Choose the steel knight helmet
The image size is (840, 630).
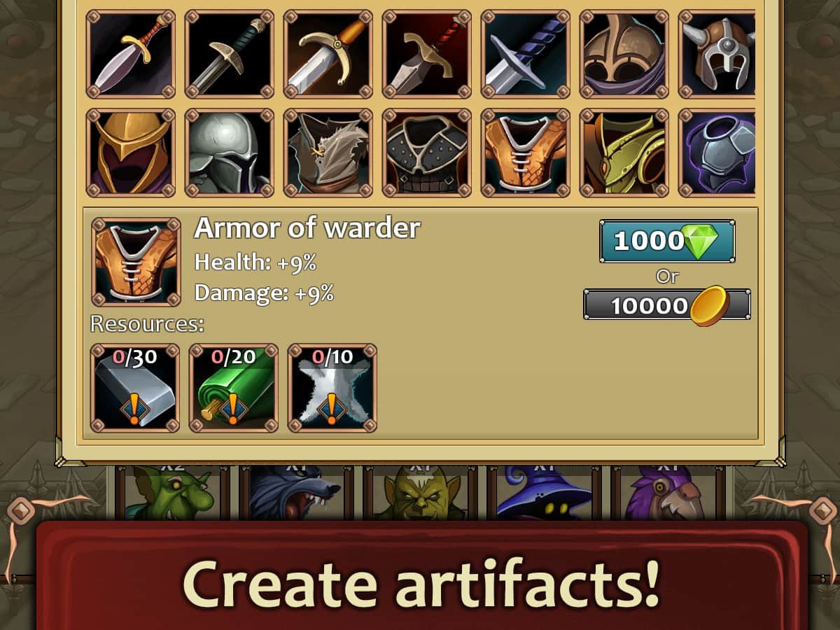(x=229, y=153)
